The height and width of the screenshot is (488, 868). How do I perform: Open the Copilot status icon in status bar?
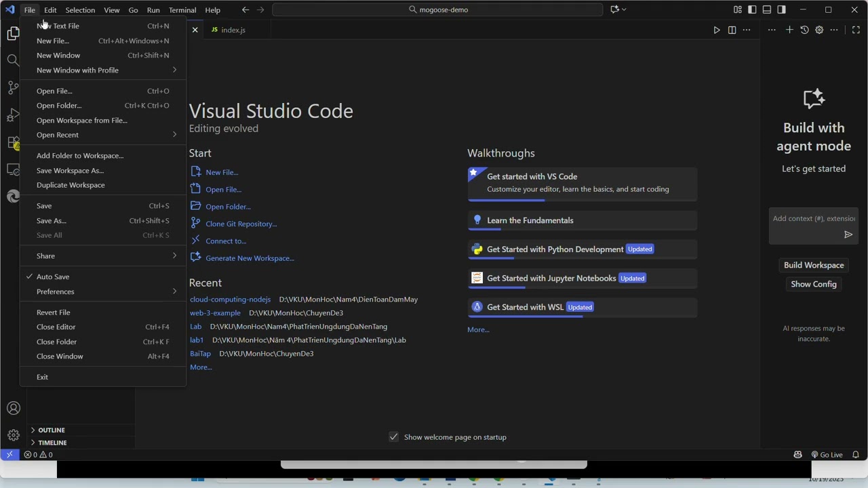pyautogui.click(x=797, y=455)
